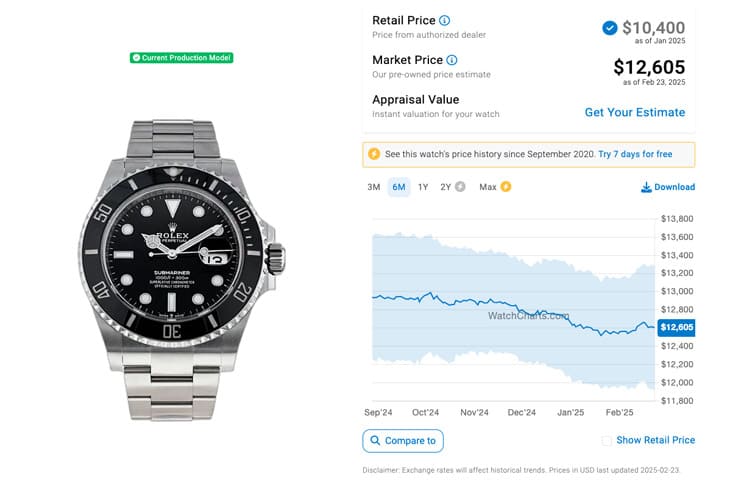Open the Try 7 days for free link
The width and height of the screenshot is (730, 483).
coord(635,155)
